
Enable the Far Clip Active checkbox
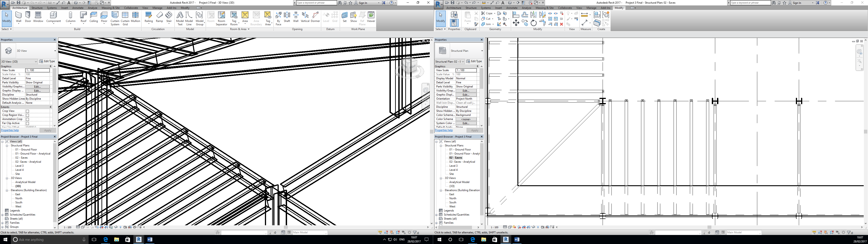[x=28, y=123]
